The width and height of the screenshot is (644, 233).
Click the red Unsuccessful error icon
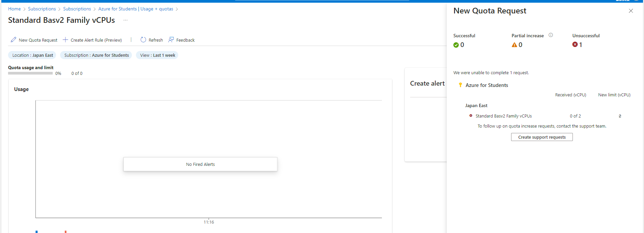(575, 44)
